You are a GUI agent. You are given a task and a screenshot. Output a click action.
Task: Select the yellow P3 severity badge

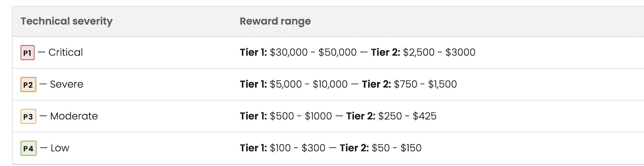pos(28,117)
